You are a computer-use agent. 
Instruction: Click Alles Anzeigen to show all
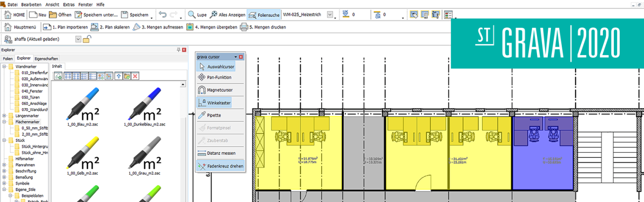pos(228,15)
